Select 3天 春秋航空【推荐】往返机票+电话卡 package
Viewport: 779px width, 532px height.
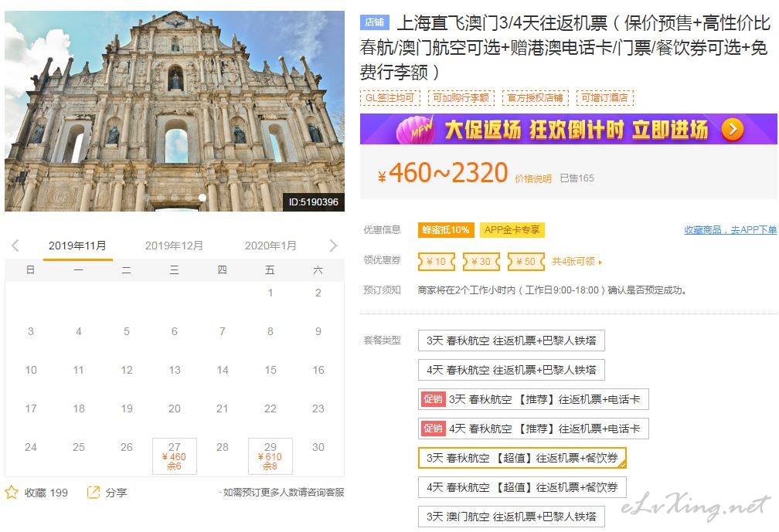coord(533,399)
